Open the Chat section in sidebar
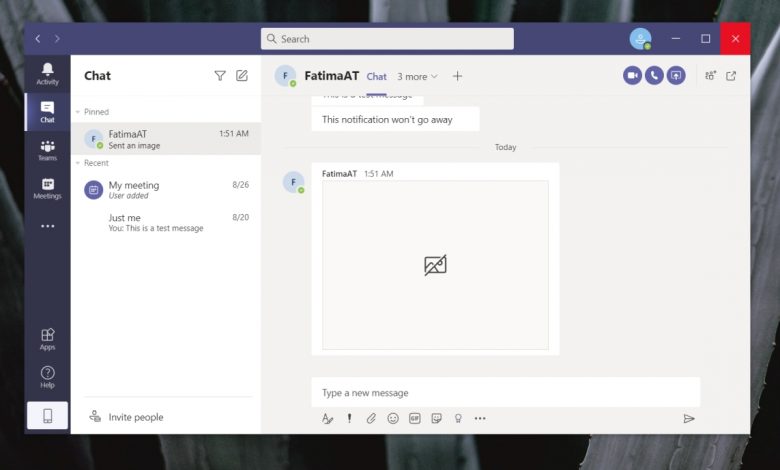The height and width of the screenshot is (470, 780). click(x=47, y=112)
